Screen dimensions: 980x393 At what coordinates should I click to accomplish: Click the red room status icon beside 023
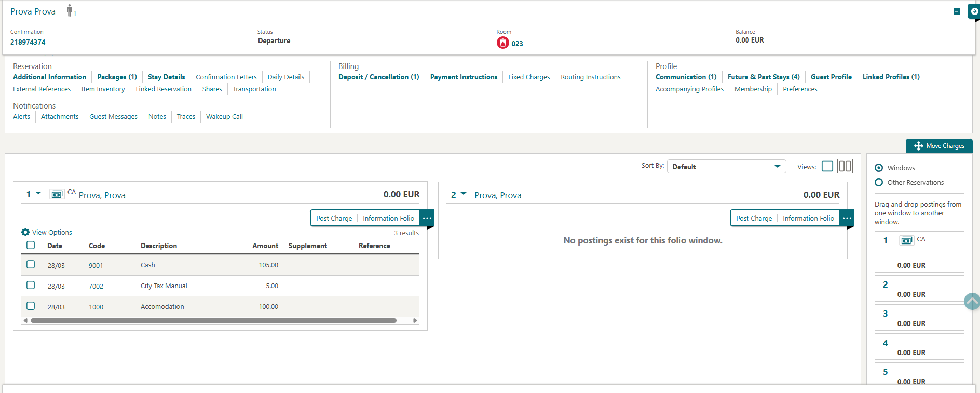click(x=502, y=43)
